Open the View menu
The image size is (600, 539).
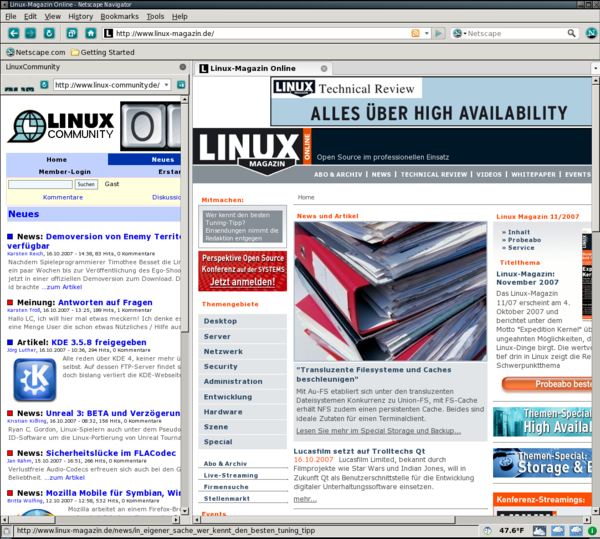click(x=52, y=16)
